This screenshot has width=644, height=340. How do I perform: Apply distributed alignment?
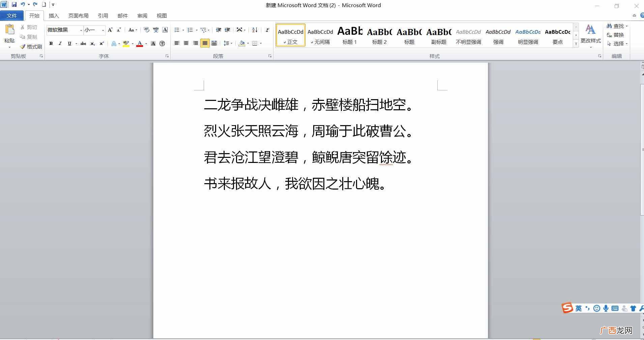[214, 43]
